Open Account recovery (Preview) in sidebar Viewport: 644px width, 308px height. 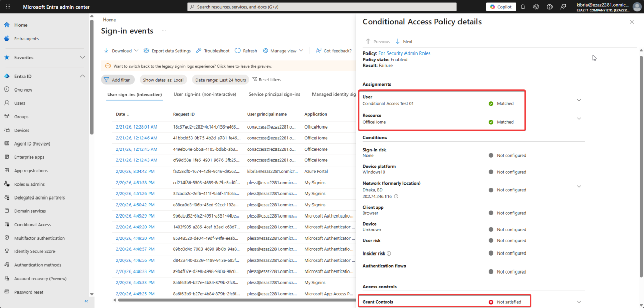(x=41, y=279)
